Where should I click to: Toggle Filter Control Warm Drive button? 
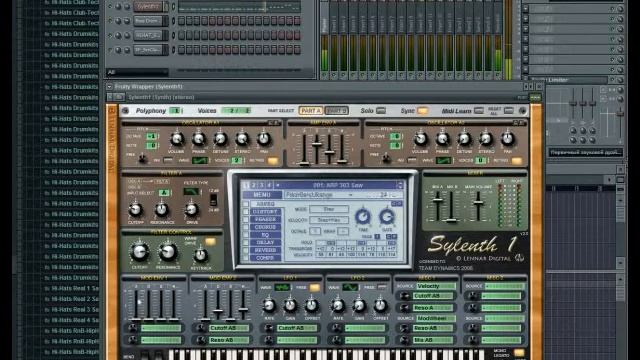210,241
